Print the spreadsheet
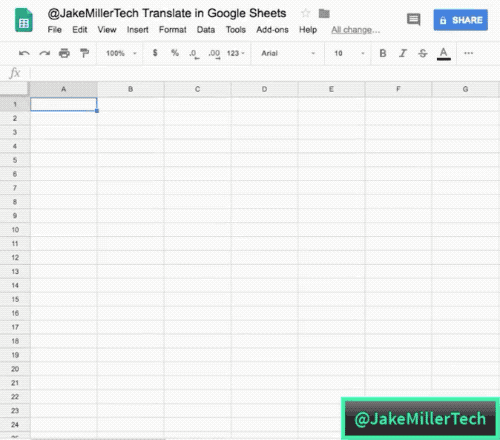Image resolution: width=500 pixels, height=440 pixels. (x=64, y=53)
